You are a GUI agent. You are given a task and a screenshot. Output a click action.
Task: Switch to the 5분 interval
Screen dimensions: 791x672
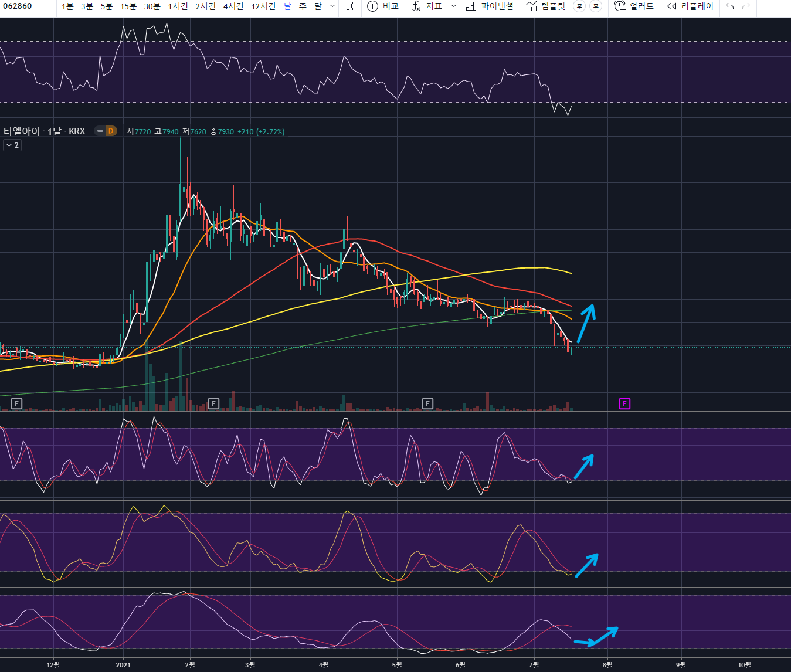click(x=106, y=6)
